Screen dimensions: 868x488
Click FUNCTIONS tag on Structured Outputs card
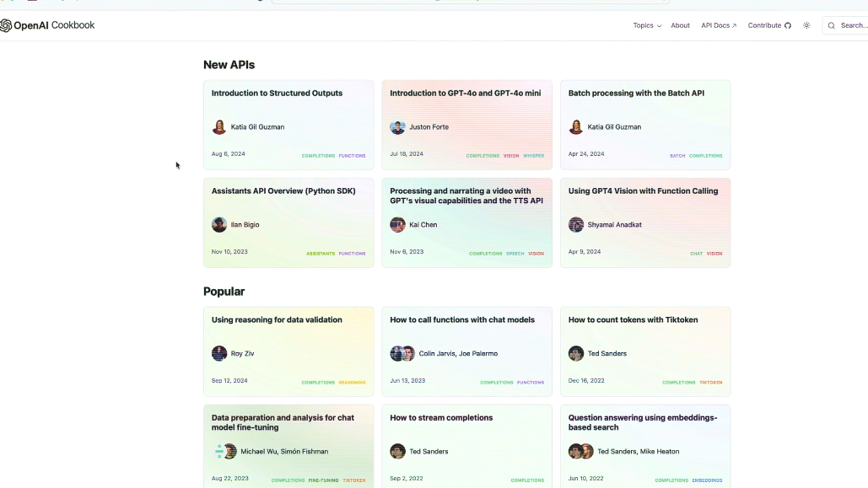pos(352,156)
